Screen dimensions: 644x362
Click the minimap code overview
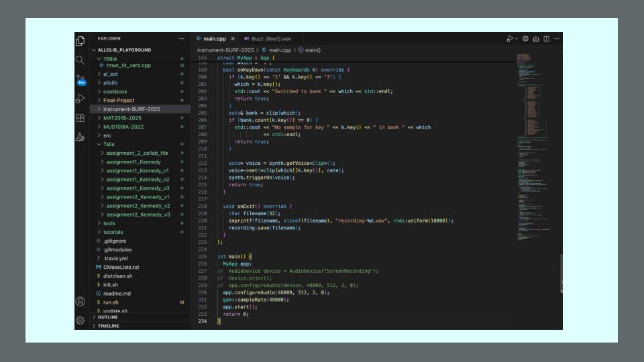click(535, 134)
